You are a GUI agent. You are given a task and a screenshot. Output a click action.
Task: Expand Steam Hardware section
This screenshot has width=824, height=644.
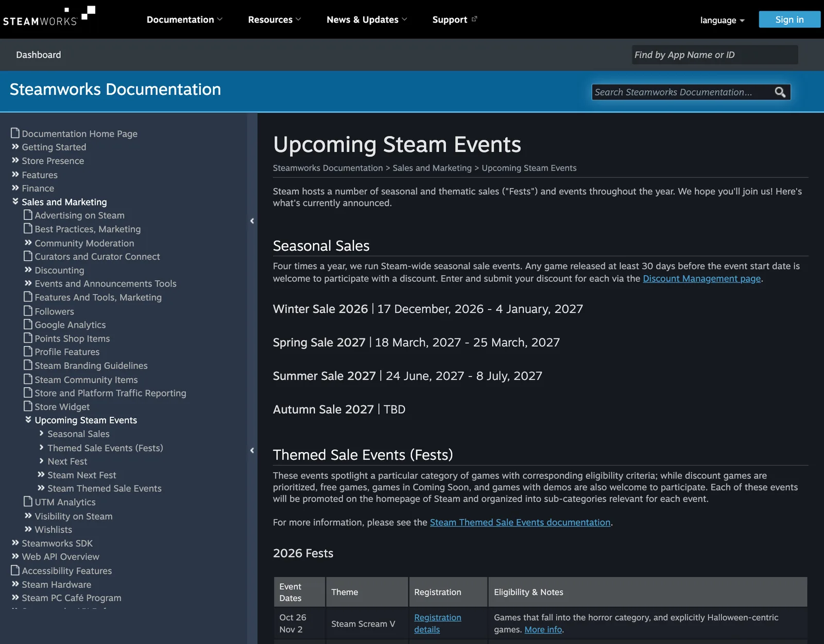tap(51, 584)
